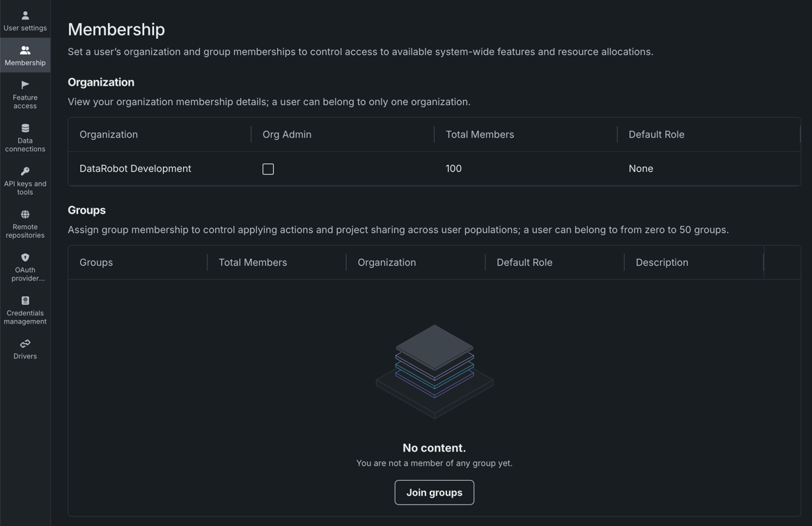Click Default Role header in Groups table

coord(524,262)
